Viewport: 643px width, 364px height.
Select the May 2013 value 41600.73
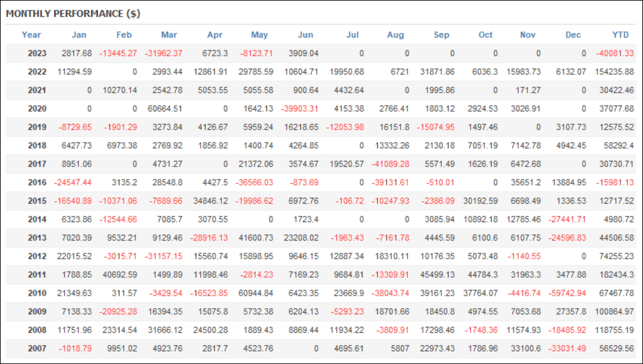[254, 237]
